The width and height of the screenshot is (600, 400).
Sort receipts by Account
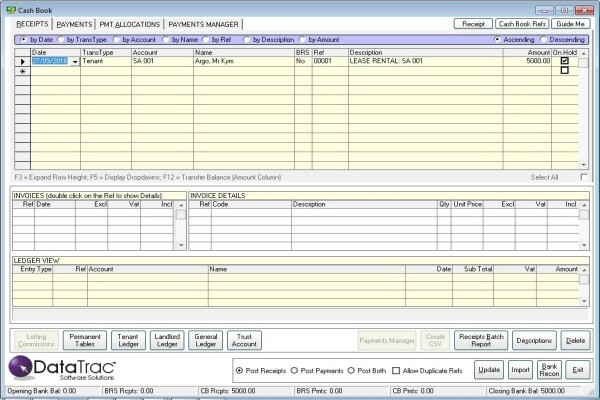click(116, 39)
